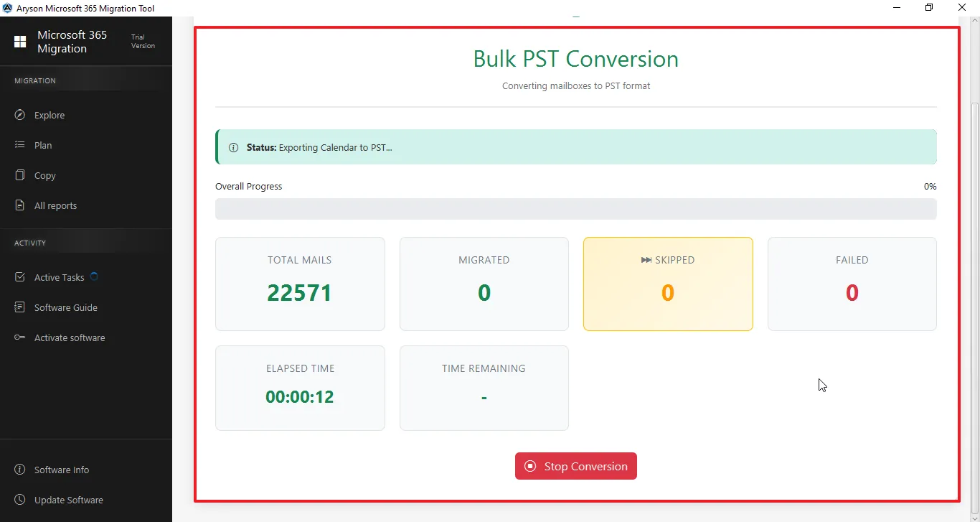Click the Failed count card

click(852, 284)
